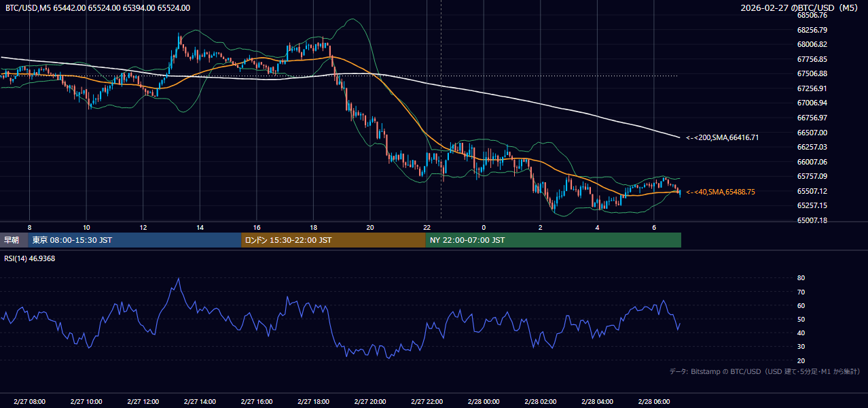Select the 東京 08:00-15:30 JST session bar
The image size is (868, 408).
[134, 240]
